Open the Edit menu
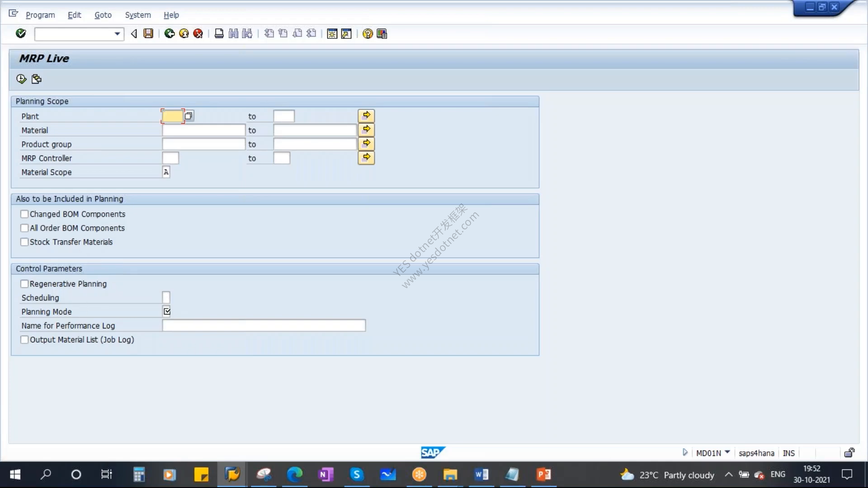 (x=74, y=15)
